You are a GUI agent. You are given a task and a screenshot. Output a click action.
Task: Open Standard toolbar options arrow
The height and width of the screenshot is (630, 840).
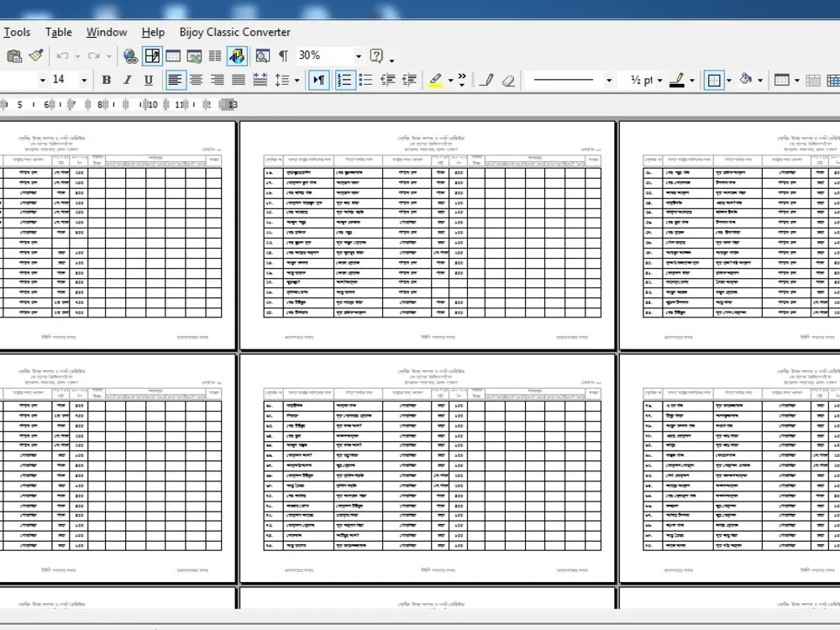point(392,60)
